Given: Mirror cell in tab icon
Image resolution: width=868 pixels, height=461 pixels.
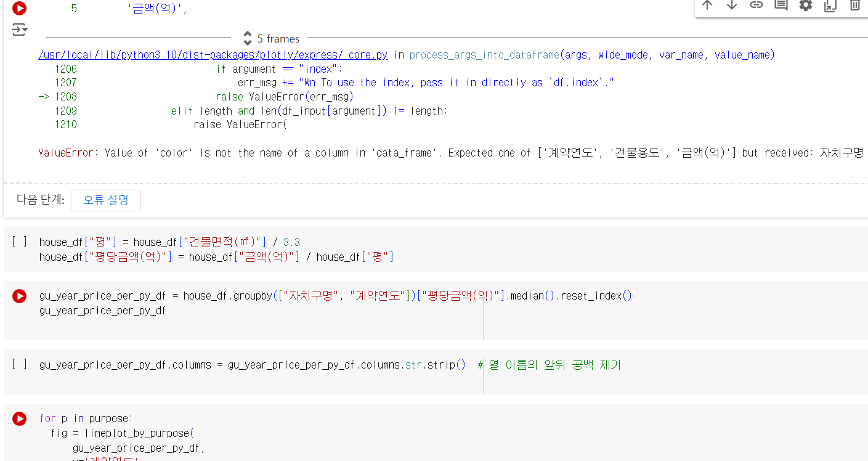Looking at the screenshot, I should point(830,5).
